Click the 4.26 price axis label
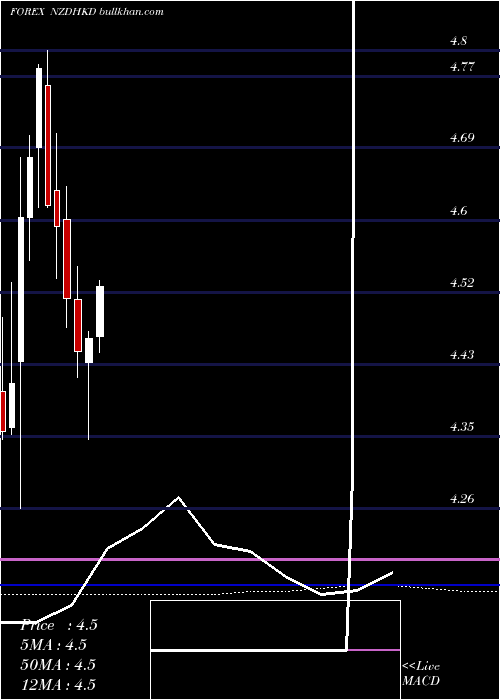Screen dimensions: 500x700 462,499
